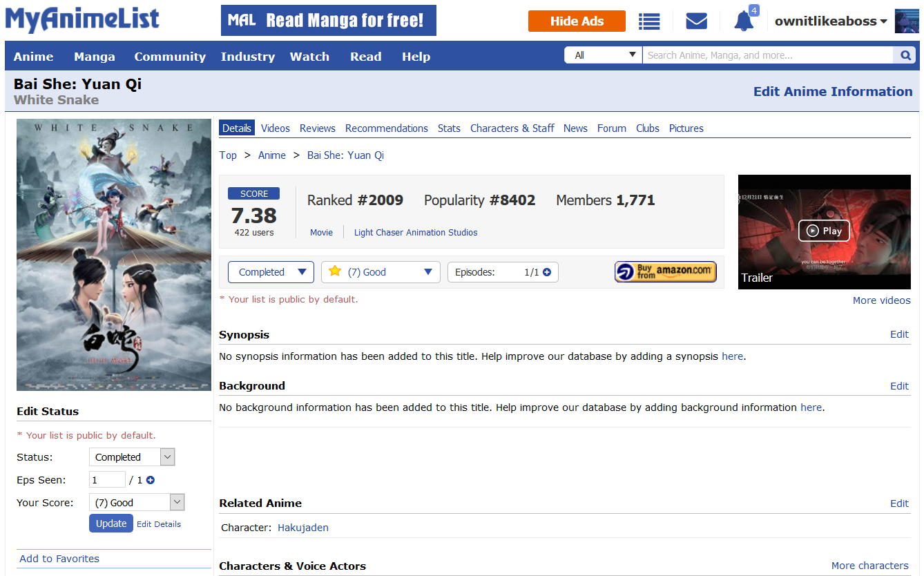Viewport: 924px width, 576px height.
Task: Open the More videos link
Action: pyautogui.click(x=882, y=300)
